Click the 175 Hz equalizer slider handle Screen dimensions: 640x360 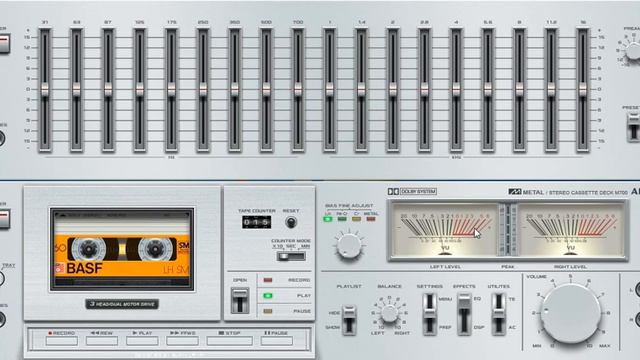(171, 89)
